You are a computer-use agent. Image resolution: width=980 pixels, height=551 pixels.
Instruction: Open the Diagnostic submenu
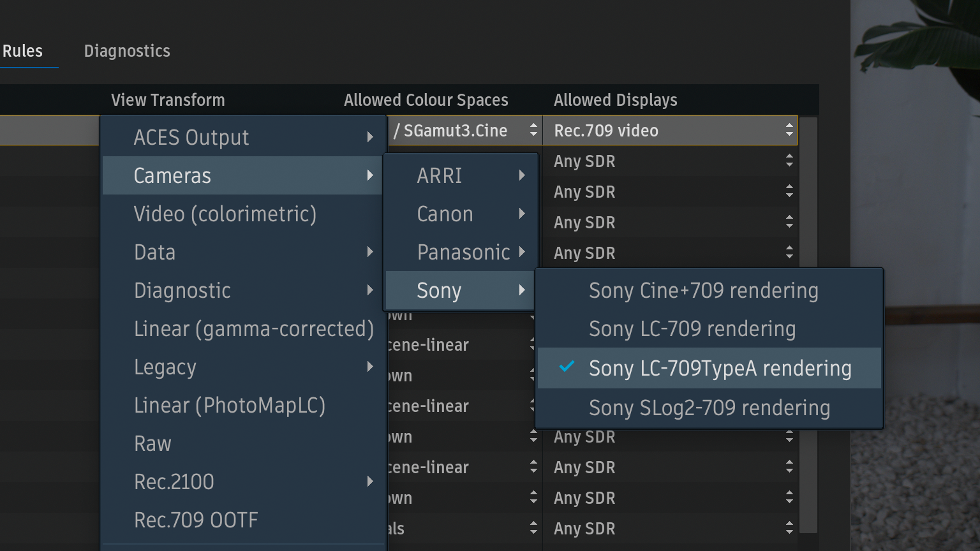click(242, 290)
